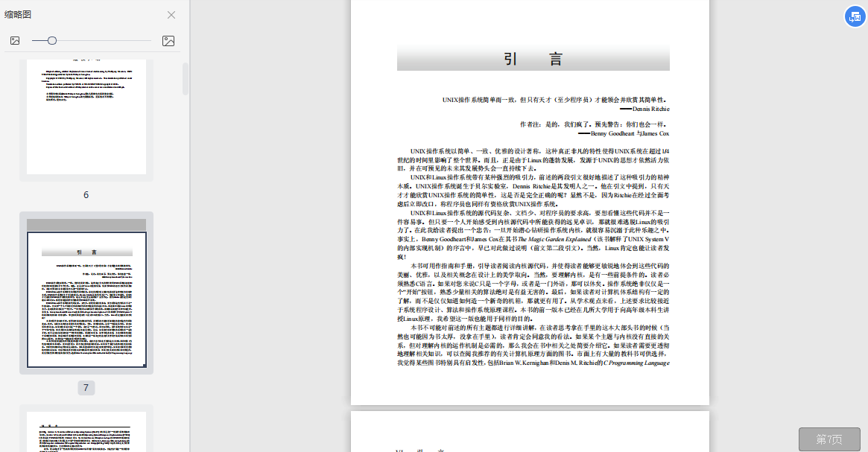Click the italic C Programming Language title
The height and width of the screenshot is (452, 868).
pyautogui.click(x=636, y=363)
